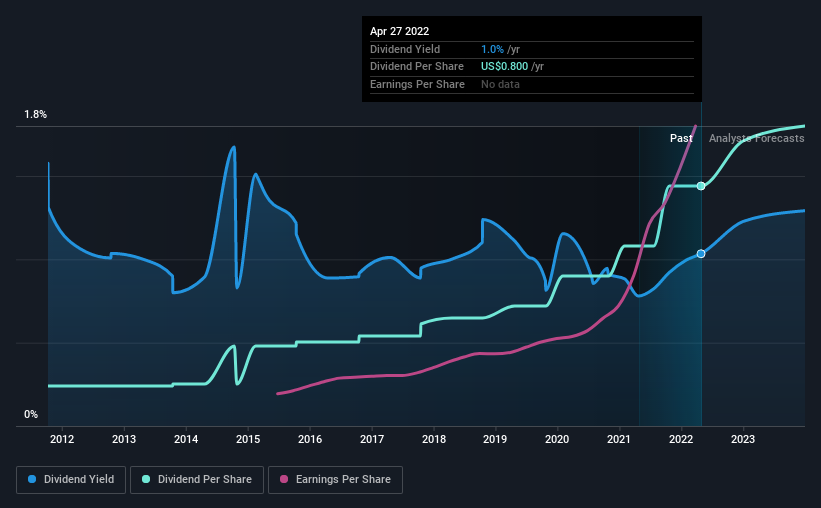Toggle the Dividend Per Share legend button
This screenshot has width=821, height=508.
pyautogui.click(x=197, y=480)
